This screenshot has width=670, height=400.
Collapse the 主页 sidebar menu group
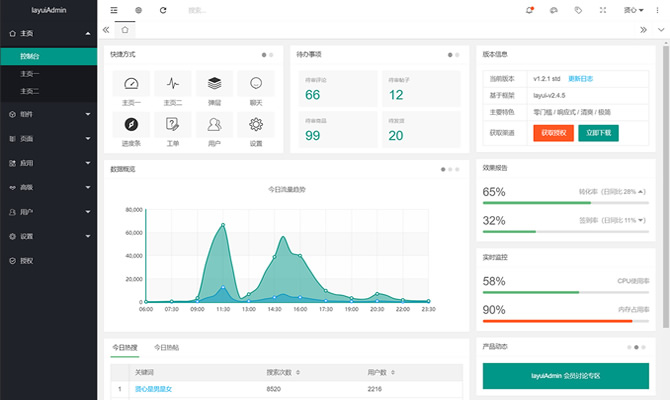[x=48, y=33]
